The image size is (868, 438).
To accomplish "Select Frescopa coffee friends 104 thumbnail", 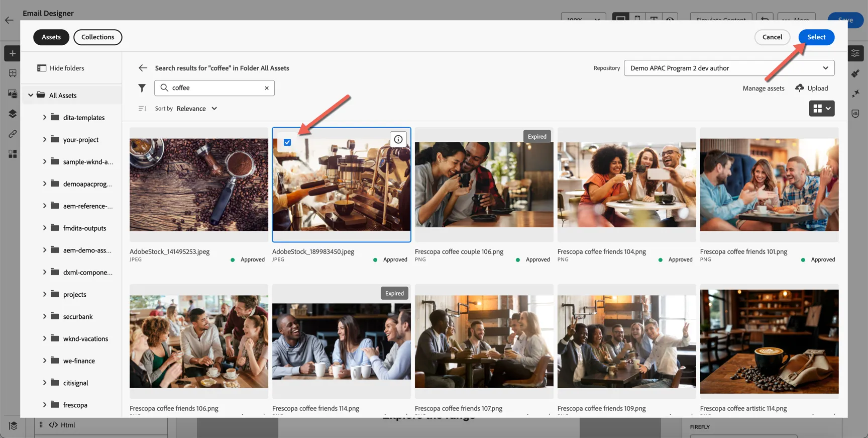I will click(627, 185).
